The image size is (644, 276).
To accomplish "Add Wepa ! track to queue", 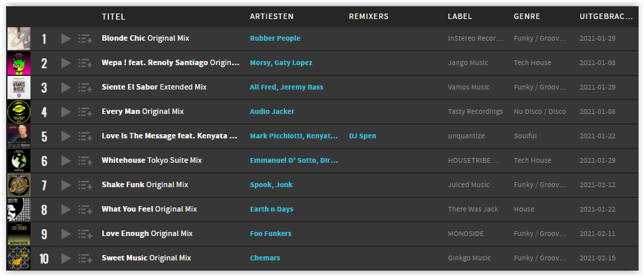I will (x=85, y=63).
